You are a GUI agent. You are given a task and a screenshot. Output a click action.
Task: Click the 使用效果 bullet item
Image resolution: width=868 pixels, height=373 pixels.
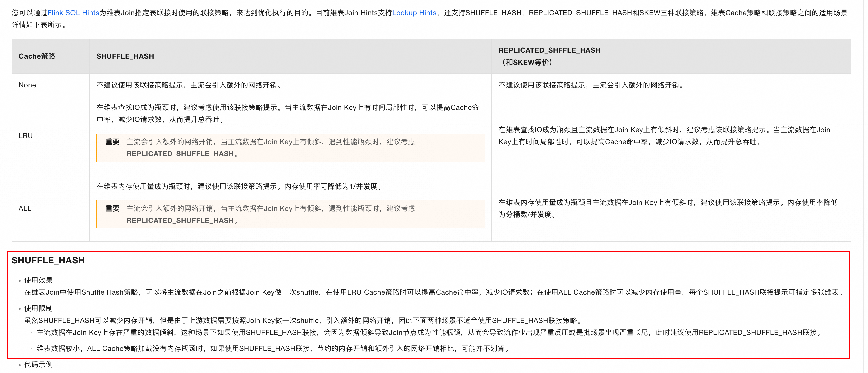[38, 280]
